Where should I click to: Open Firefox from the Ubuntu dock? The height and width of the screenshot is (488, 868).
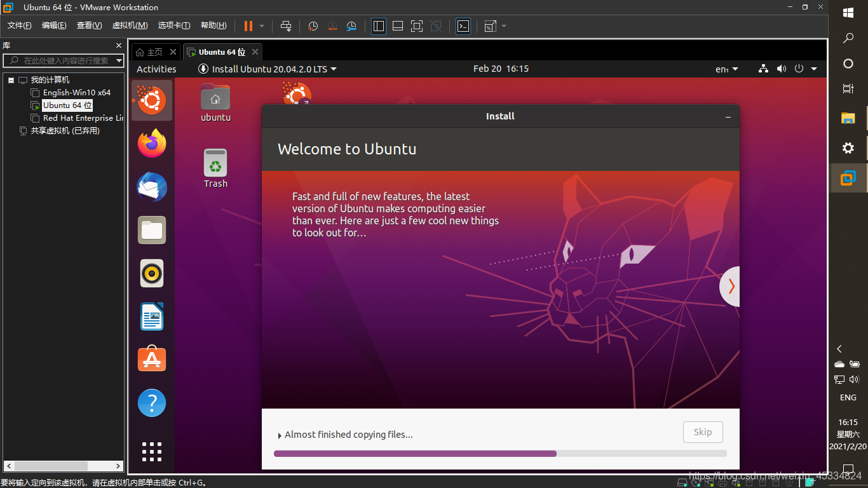[151, 144]
